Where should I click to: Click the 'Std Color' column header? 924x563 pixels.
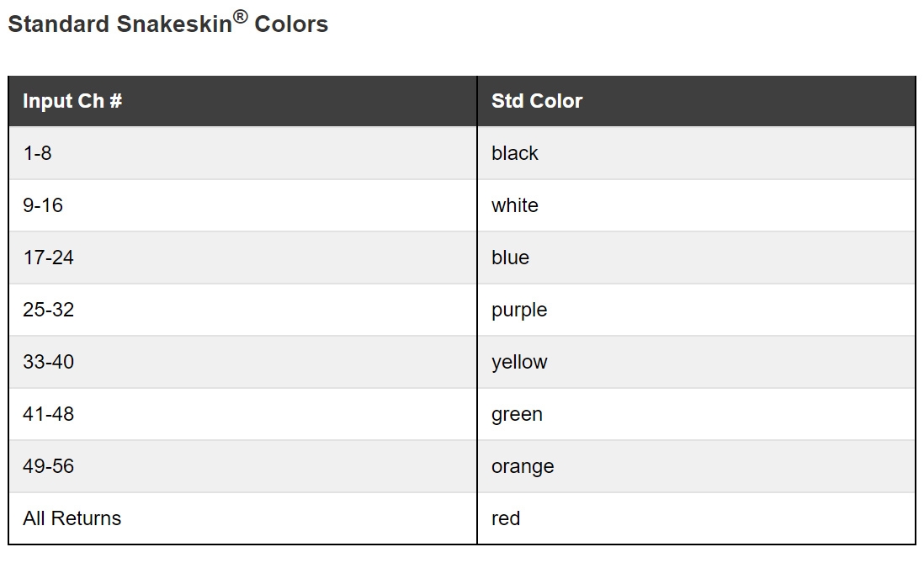click(x=537, y=101)
